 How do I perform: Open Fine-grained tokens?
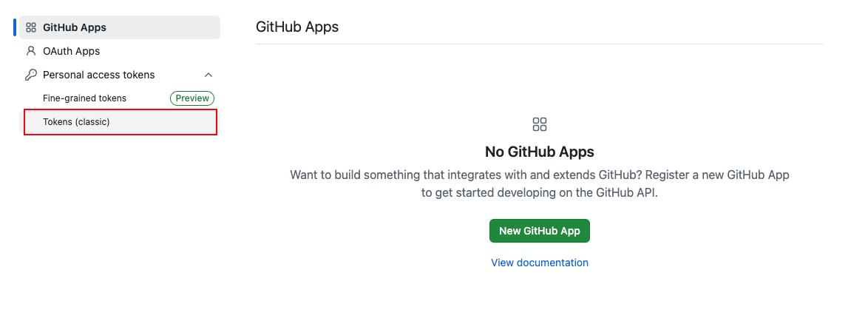[84, 98]
